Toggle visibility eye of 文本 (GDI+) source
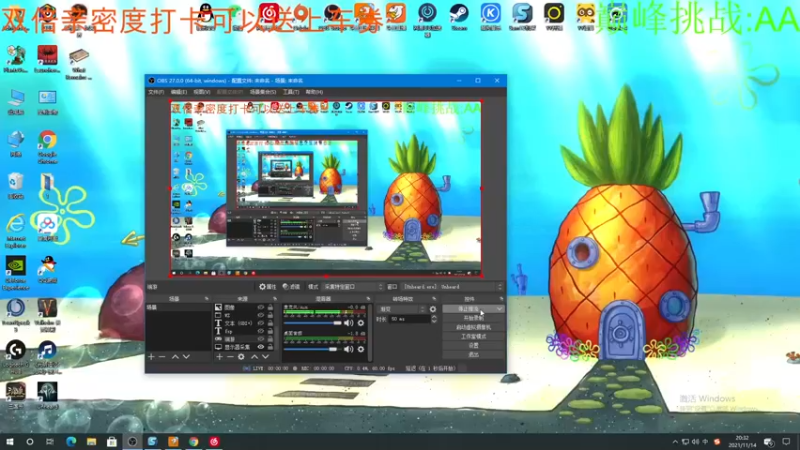Screen dimensions: 800x450 tap(261, 323)
